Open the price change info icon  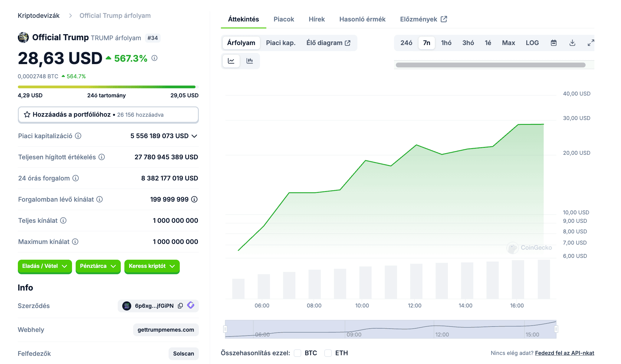pyautogui.click(x=154, y=58)
